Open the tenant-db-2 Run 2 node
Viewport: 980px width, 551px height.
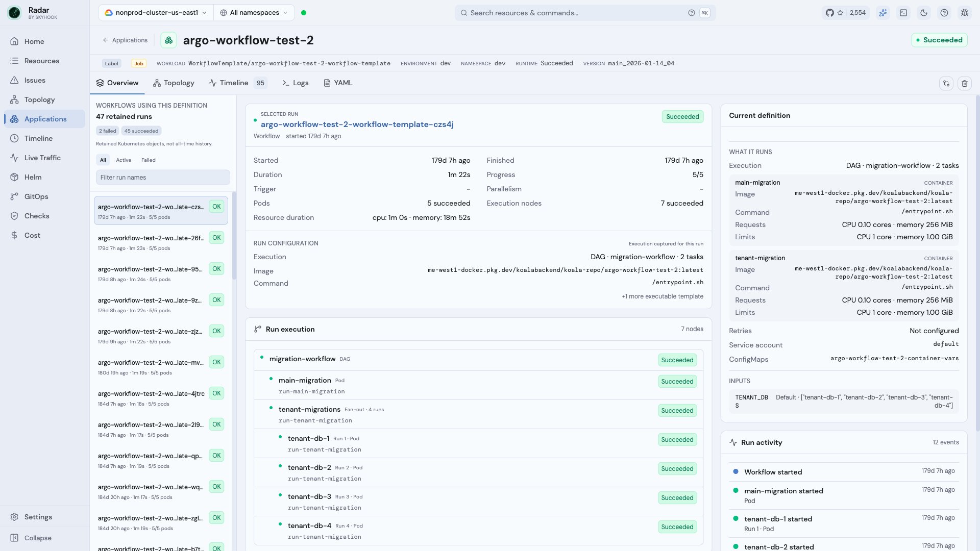pyautogui.click(x=478, y=472)
